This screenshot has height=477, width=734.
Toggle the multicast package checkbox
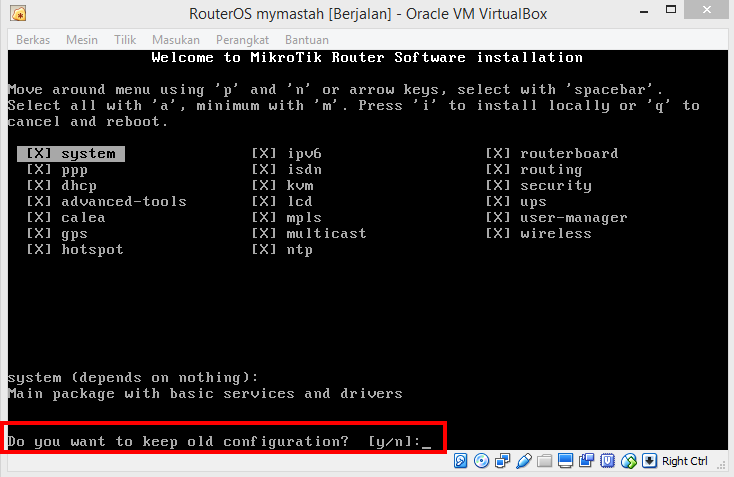point(264,233)
